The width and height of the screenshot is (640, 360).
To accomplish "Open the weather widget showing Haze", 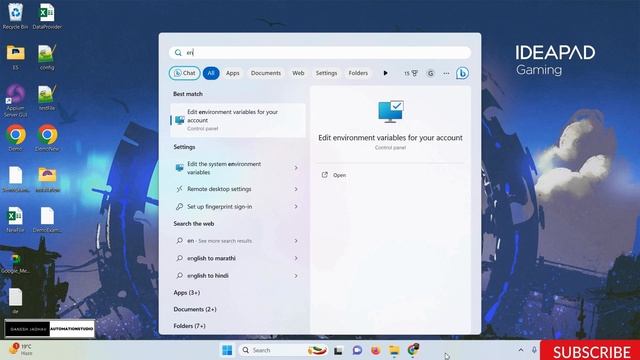I will coord(21,349).
